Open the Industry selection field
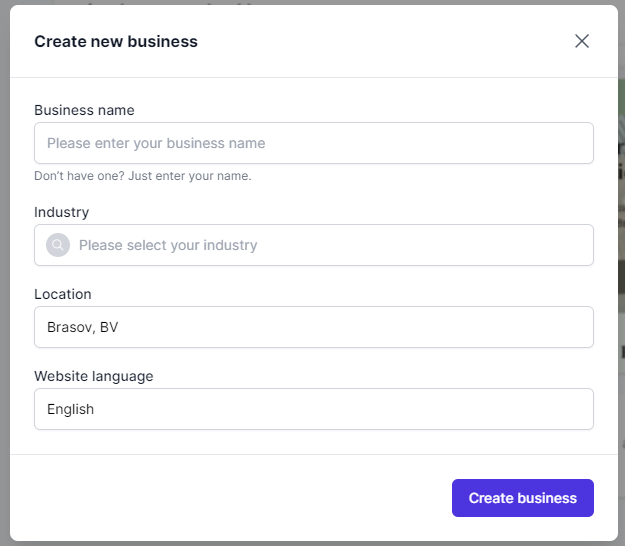This screenshot has height=546, width=625. [314, 245]
